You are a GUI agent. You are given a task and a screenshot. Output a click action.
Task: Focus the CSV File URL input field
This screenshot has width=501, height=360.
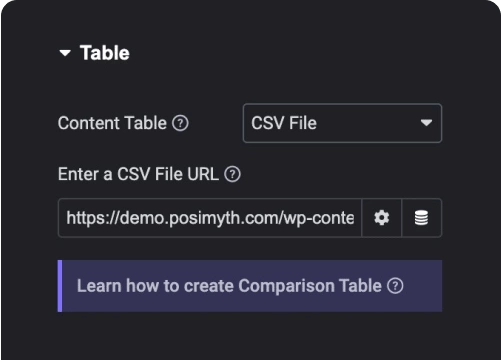tap(210, 218)
